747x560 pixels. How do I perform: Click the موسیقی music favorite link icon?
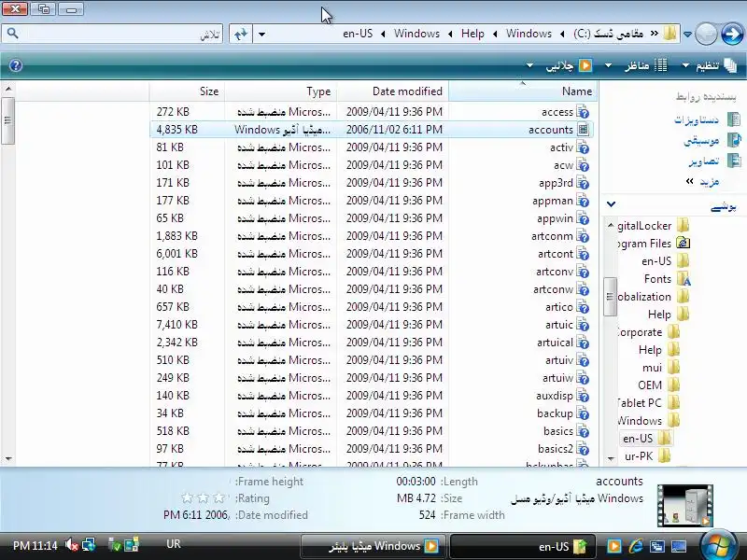click(x=734, y=140)
